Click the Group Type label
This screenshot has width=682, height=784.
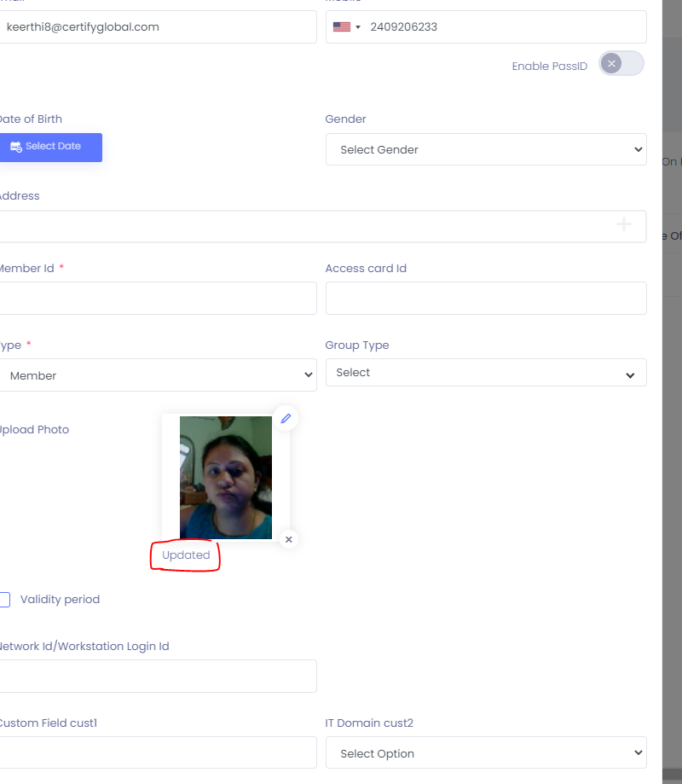coord(357,345)
